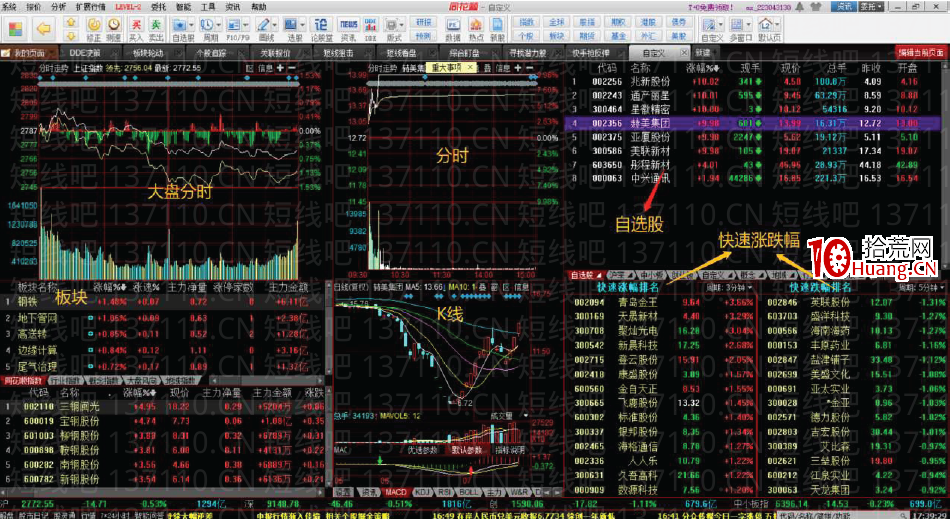Click the 优选参数 button
The image size is (950, 519).
(423, 450)
